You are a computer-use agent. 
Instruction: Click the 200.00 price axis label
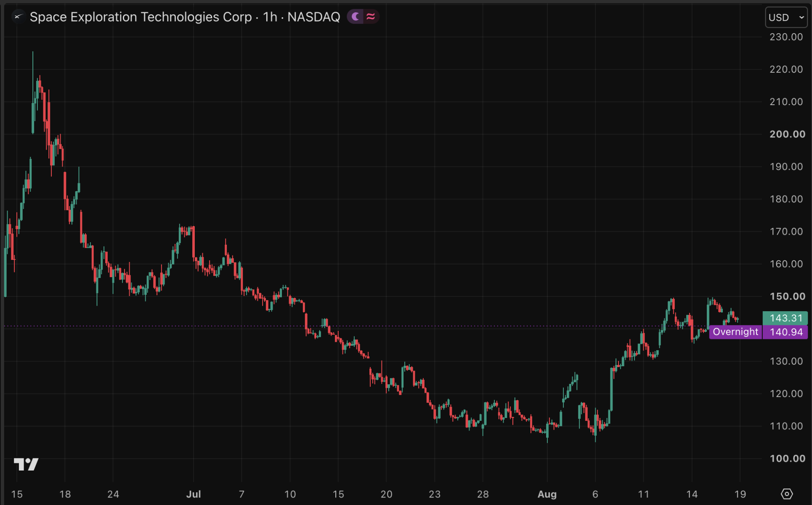pyautogui.click(x=787, y=134)
